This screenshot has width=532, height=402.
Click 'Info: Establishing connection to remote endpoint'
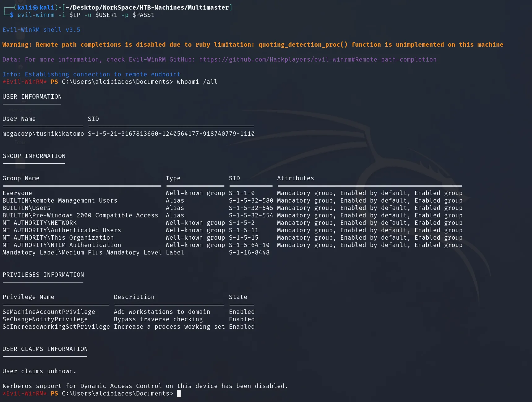(x=91, y=74)
